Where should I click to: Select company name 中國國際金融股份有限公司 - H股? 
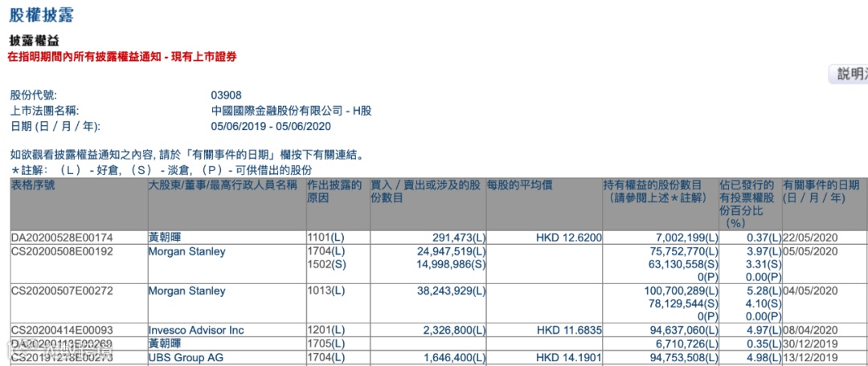(291, 111)
